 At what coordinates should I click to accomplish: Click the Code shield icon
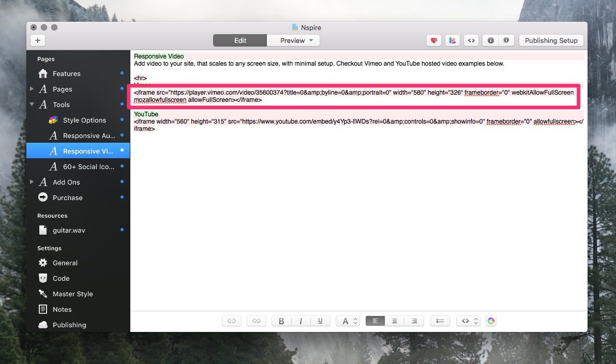[x=43, y=278]
